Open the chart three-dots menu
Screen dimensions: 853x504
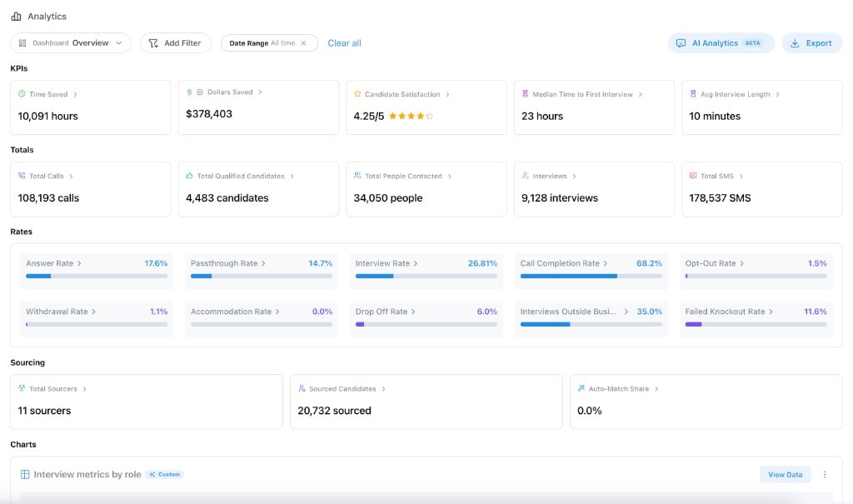pos(825,474)
